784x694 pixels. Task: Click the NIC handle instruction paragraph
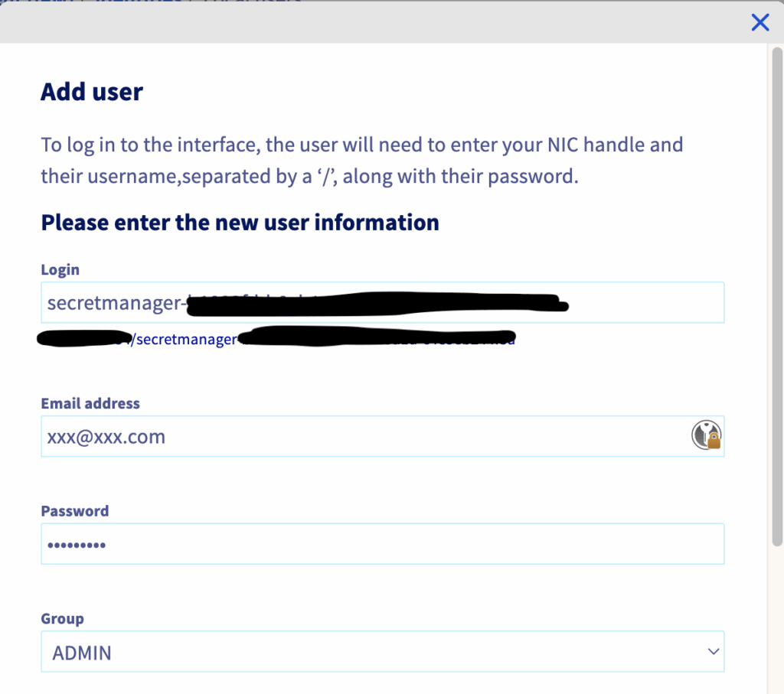[x=360, y=160]
